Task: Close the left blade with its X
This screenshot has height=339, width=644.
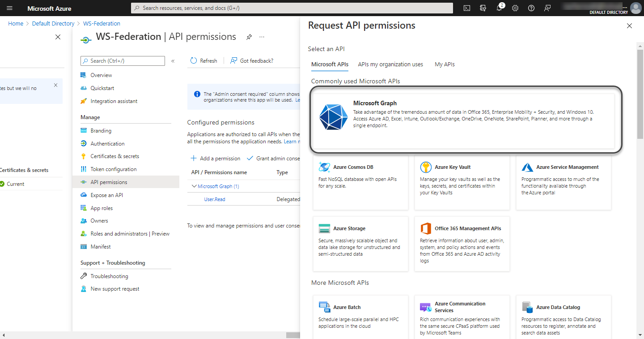Action: (58, 37)
